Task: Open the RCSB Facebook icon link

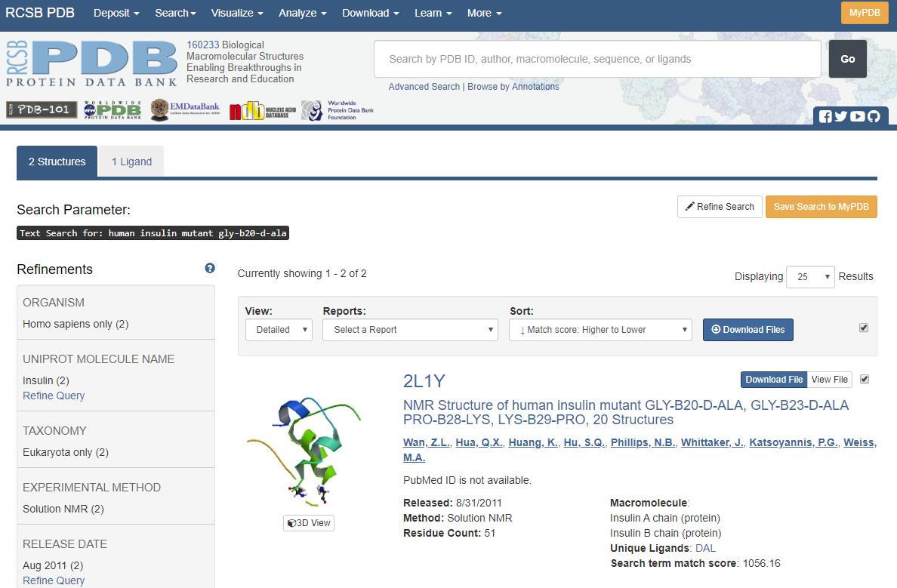Action: (x=825, y=116)
